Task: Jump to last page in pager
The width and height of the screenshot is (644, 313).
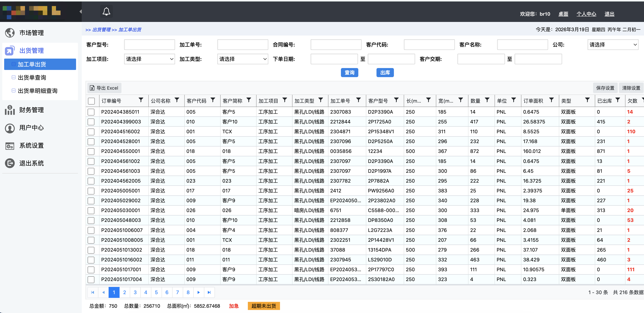Action: click(x=209, y=292)
